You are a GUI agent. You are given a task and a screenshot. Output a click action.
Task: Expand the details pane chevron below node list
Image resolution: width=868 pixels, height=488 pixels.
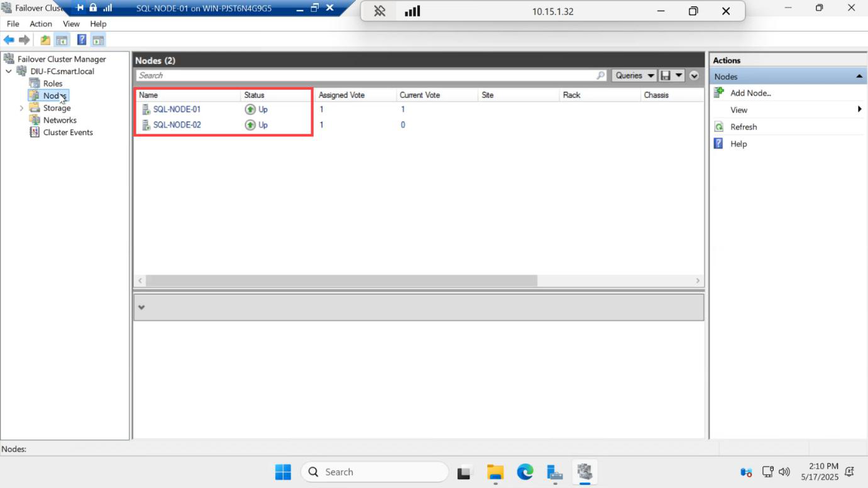click(141, 307)
